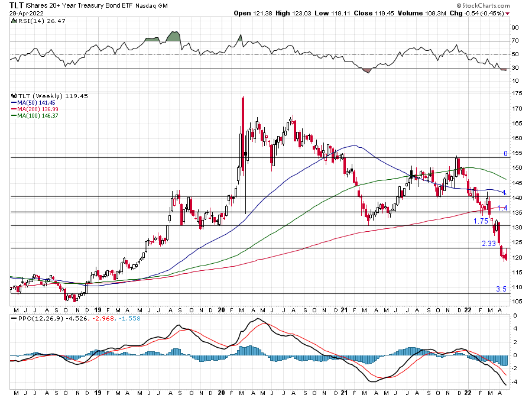This screenshot has height=398, width=532.
Task: Click the -4 label on PPO axis
Action: click(514, 381)
